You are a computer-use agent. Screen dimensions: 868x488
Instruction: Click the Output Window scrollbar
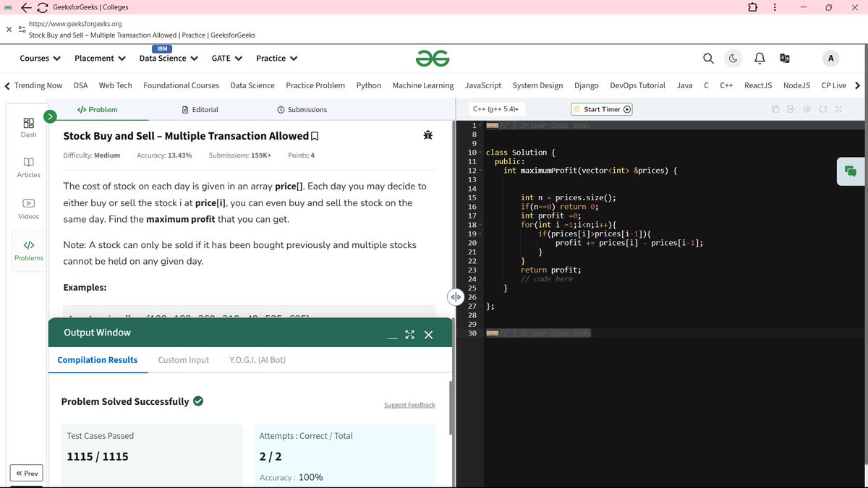(x=451, y=406)
